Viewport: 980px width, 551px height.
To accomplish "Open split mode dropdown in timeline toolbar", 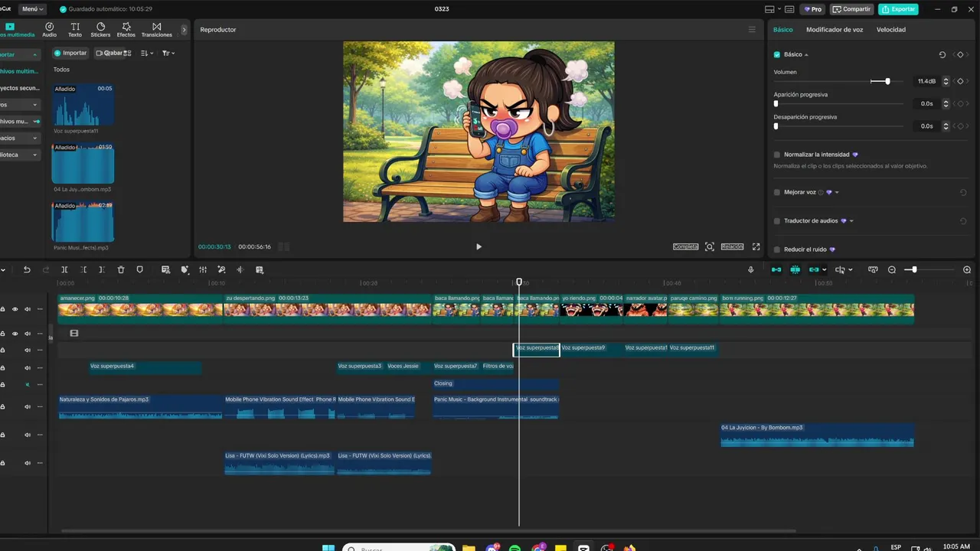I will point(850,269).
